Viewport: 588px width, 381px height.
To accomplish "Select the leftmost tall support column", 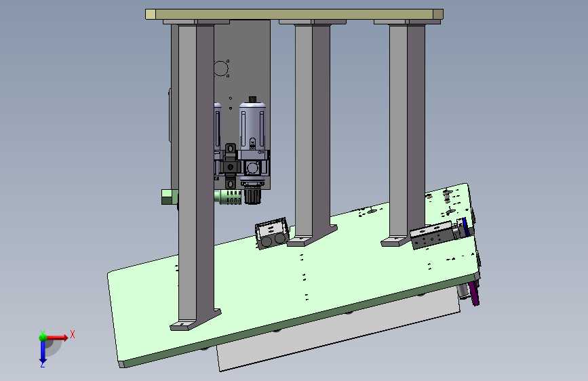I will [196, 176].
